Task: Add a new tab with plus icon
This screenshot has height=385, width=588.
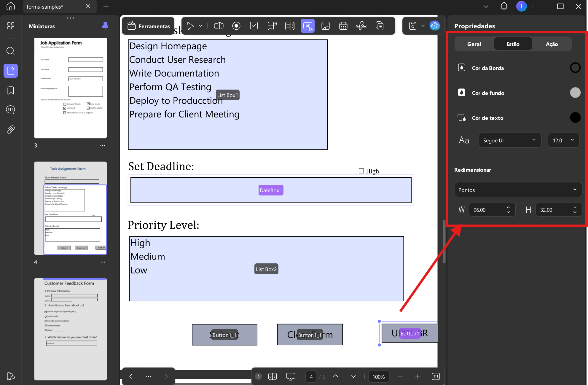Action: coord(106,6)
